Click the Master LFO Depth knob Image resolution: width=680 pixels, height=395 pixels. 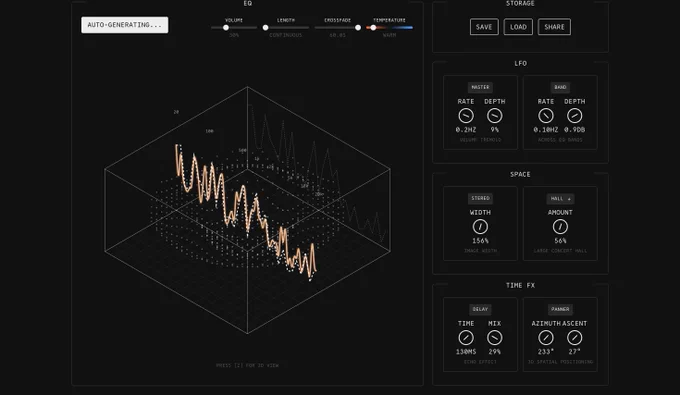[494, 116]
